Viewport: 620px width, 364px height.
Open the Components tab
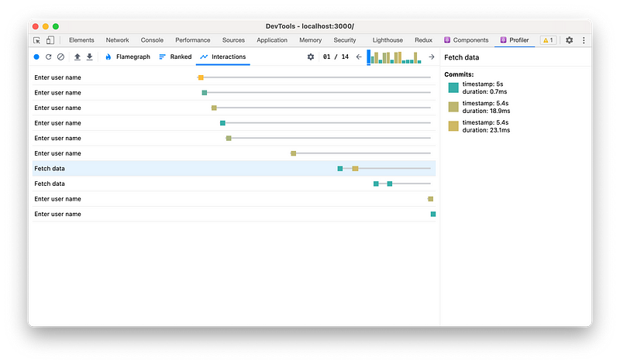click(467, 40)
